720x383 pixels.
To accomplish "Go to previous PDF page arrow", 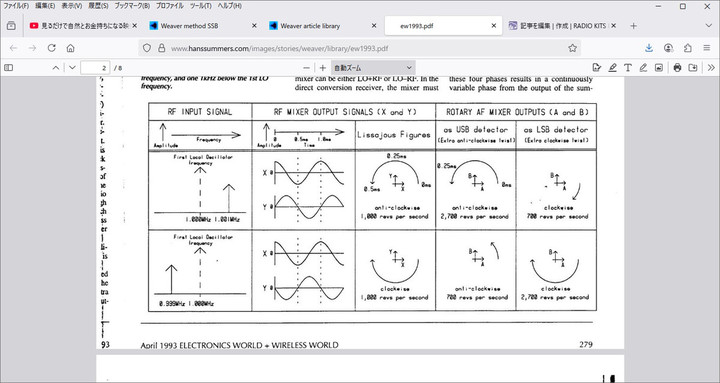I will coord(56,68).
